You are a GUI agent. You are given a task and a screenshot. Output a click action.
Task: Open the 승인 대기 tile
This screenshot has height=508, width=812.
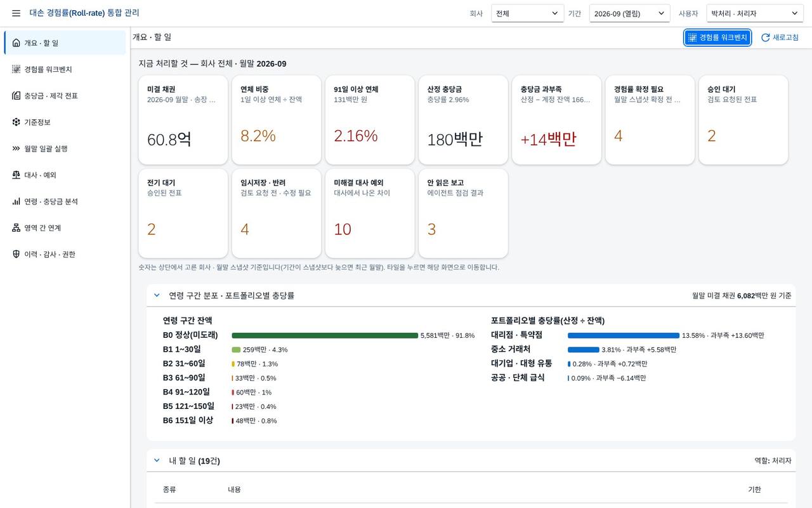[743, 120]
